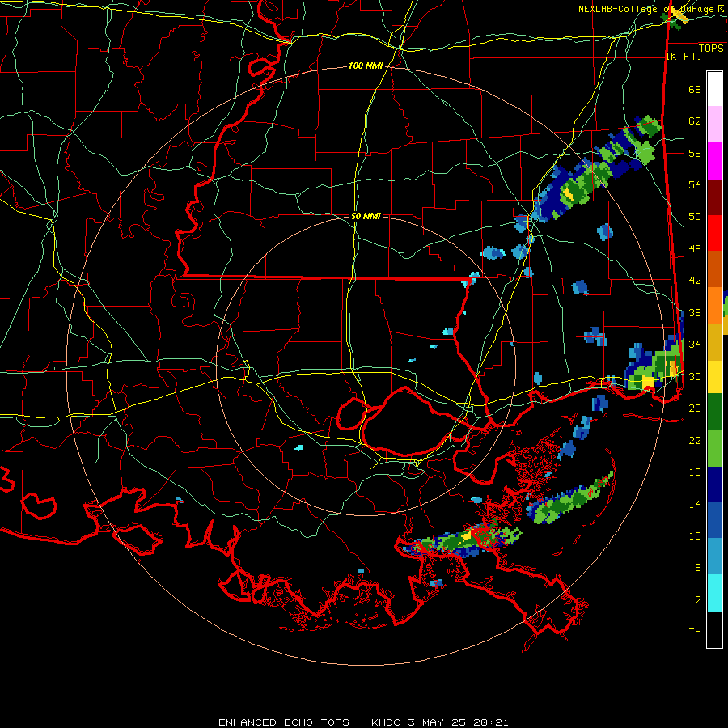Click the "66" legend value
Screen dimensions: 728x728
(x=695, y=90)
